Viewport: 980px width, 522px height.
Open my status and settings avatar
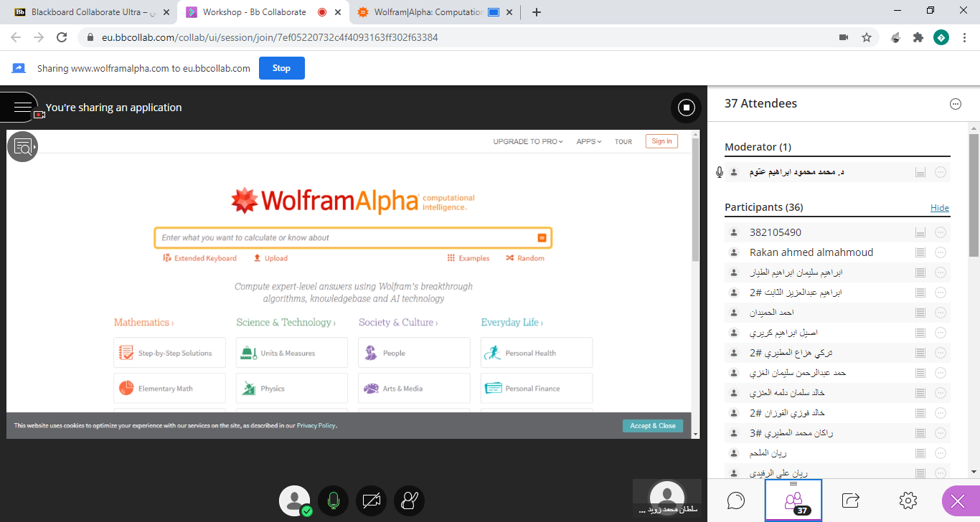(295, 500)
